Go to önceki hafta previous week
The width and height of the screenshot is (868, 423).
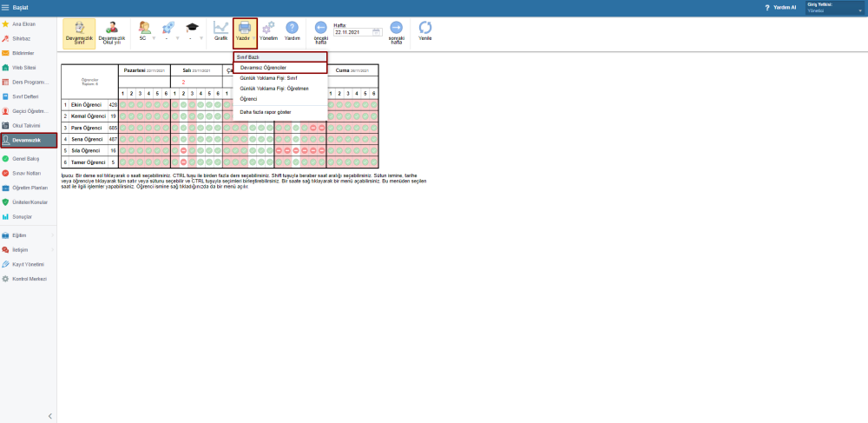point(321,32)
